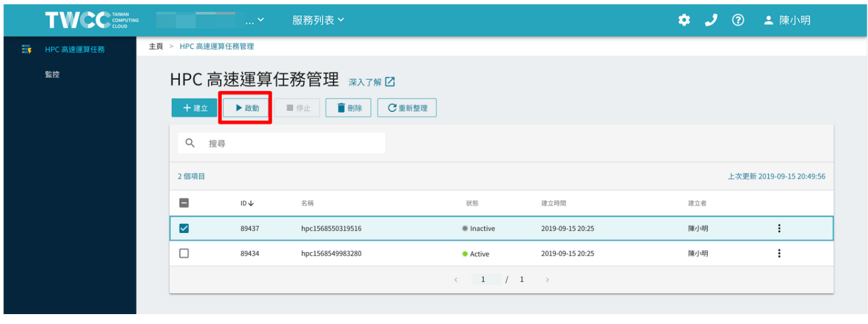Select HPC 高速運算任務 in sidebar

74,49
